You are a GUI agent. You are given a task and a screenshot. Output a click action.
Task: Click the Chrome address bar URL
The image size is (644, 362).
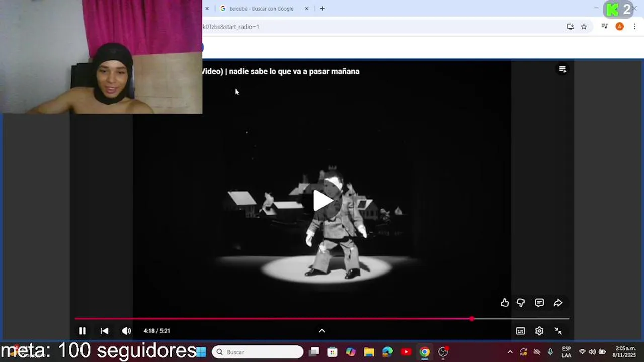(231, 27)
